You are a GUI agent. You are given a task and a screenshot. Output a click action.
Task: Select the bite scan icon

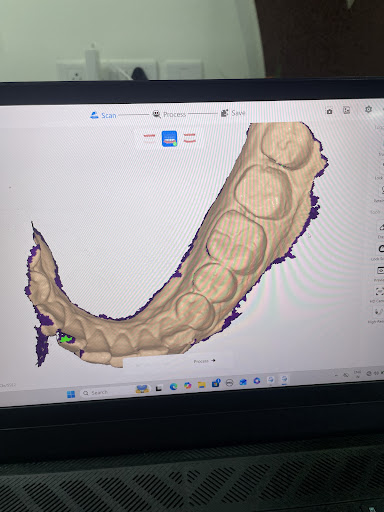pyautogui.click(x=189, y=138)
